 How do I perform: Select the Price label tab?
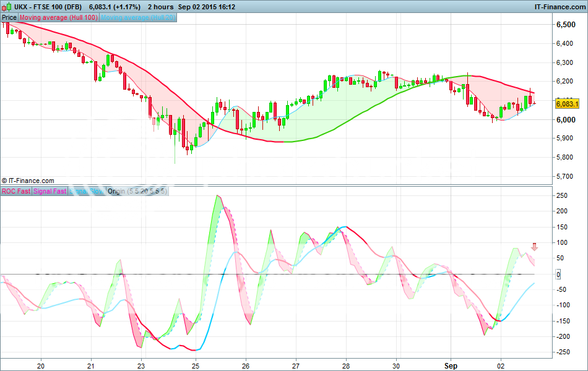(x=9, y=17)
